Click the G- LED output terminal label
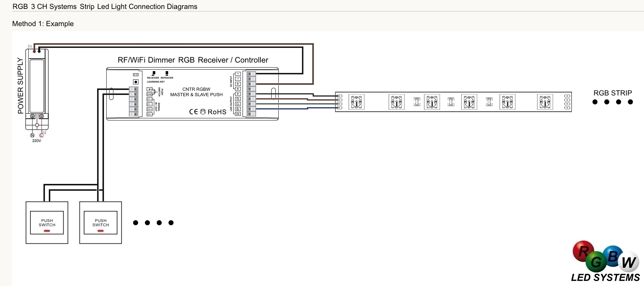Image resolution: width=644 pixels, height=286 pixels. click(x=238, y=104)
